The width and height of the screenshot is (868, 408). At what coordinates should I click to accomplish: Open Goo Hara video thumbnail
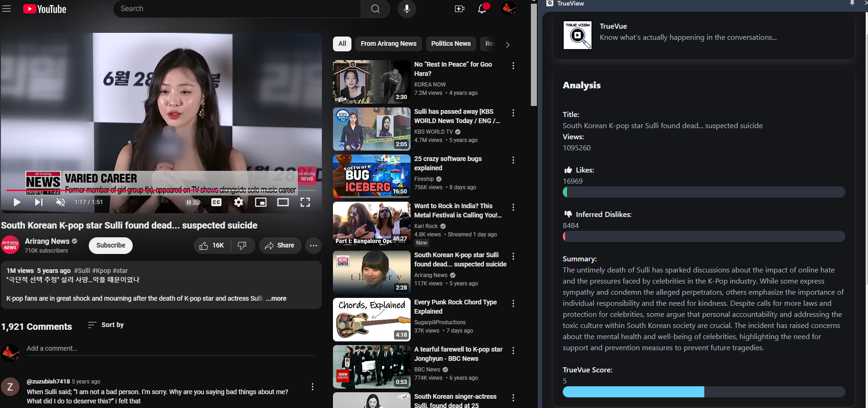tap(372, 82)
